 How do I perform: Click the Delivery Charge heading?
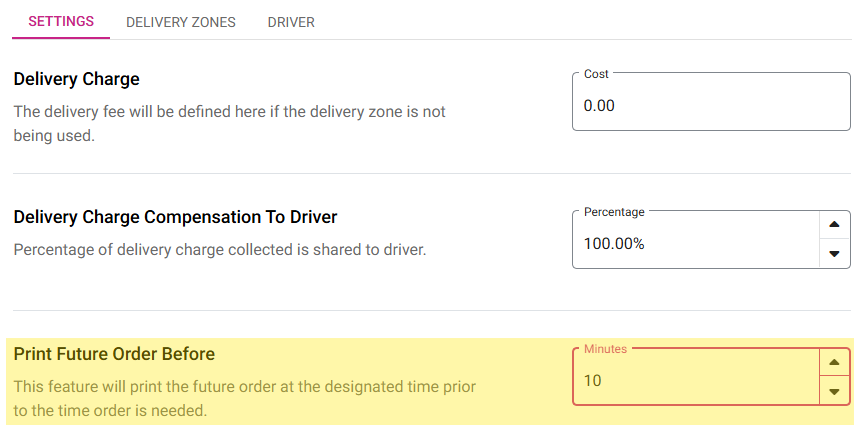pyautogui.click(x=77, y=79)
